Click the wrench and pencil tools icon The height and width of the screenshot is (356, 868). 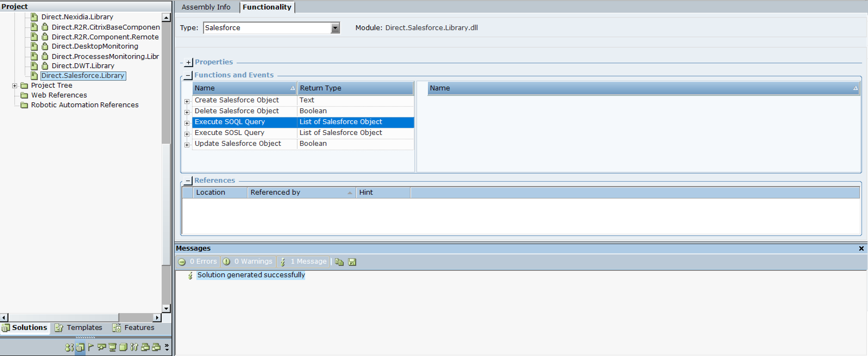pyautogui.click(x=134, y=347)
